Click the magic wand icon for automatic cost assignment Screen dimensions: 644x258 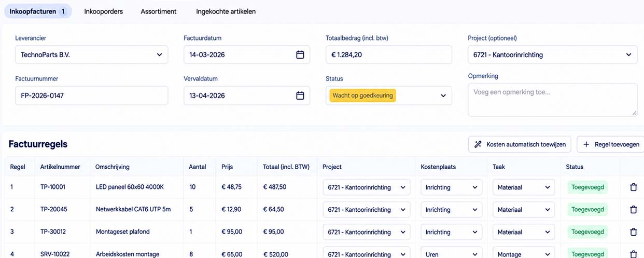(478, 144)
